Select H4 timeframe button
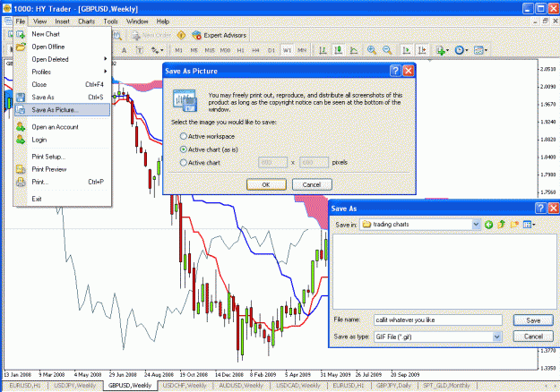 (255, 50)
